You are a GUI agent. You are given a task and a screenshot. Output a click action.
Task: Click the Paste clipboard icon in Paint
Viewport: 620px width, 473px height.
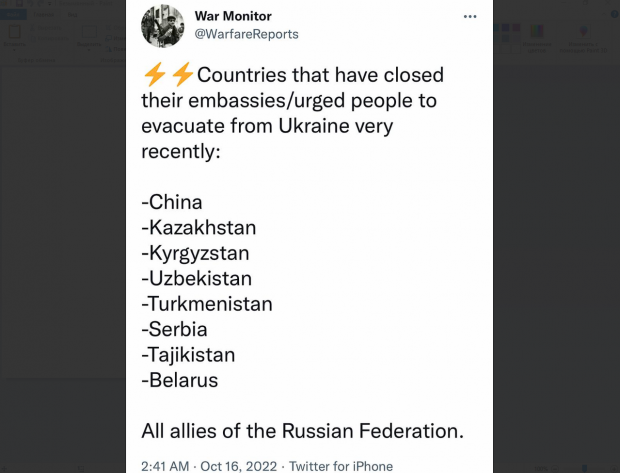click(x=15, y=35)
